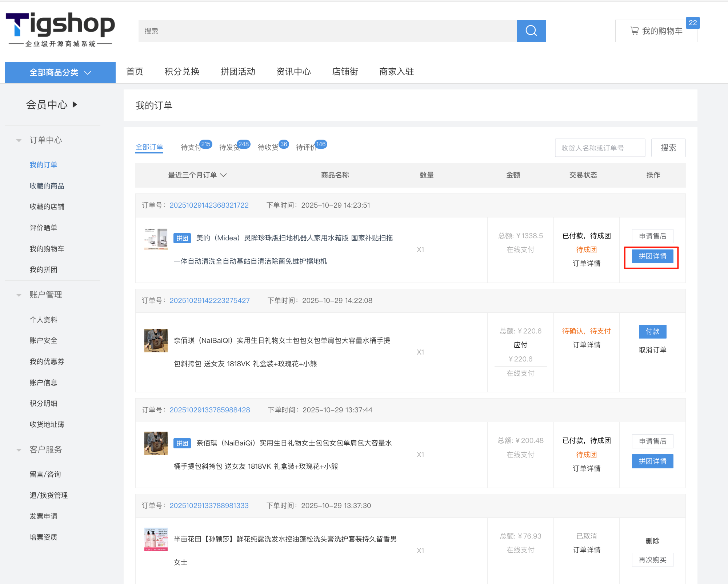The width and height of the screenshot is (728, 584).
Task: Open the shopping cart icon
Action: (x=634, y=31)
